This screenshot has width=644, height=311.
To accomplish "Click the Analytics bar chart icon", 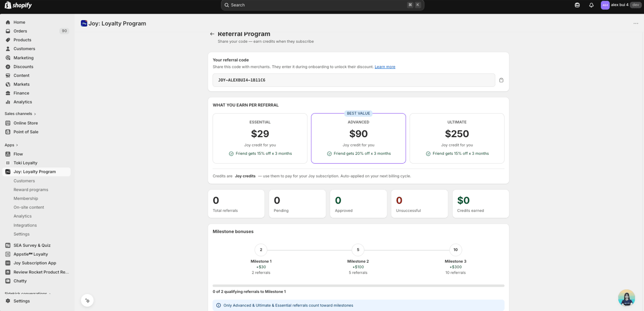I will pyautogui.click(x=8, y=102).
